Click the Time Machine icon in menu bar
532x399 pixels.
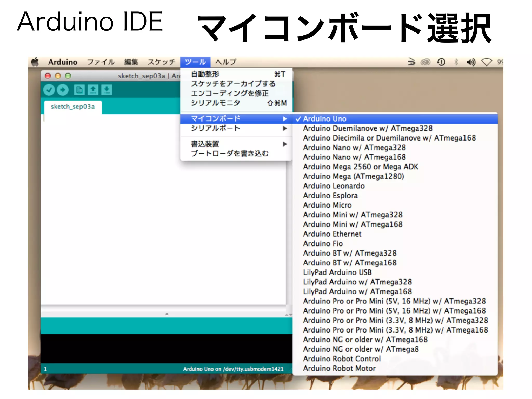[441, 62]
